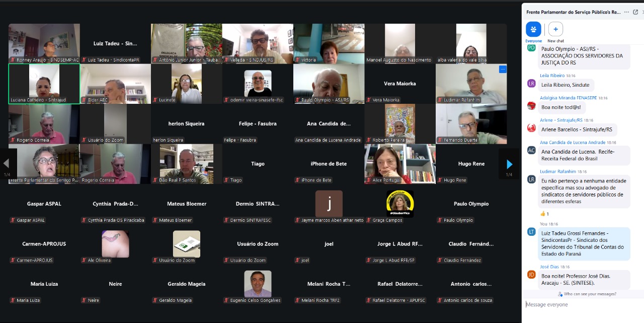Screen dimensions: 644x323
Task: Click Graça Campos' yellow profile picture tile
Action: pos(400,204)
